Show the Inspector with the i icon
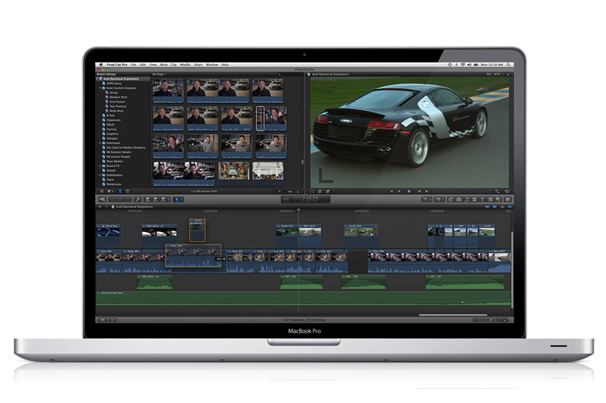Viewport: 606px width, 403px height. pyautogui.click(x=508, y=199)
